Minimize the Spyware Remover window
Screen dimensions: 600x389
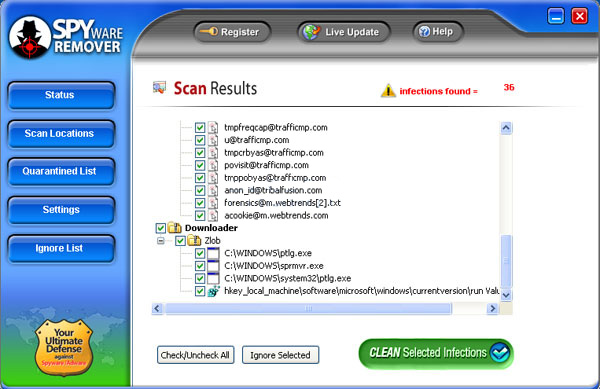(x=556, y=16)
